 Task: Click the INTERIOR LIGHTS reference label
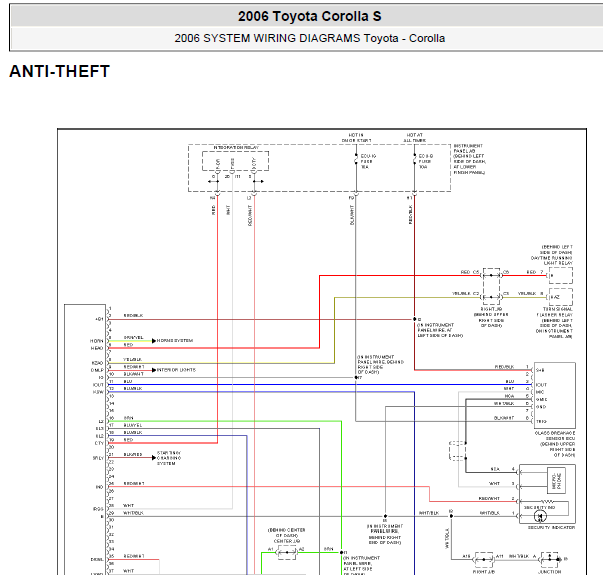pos(176,370)
